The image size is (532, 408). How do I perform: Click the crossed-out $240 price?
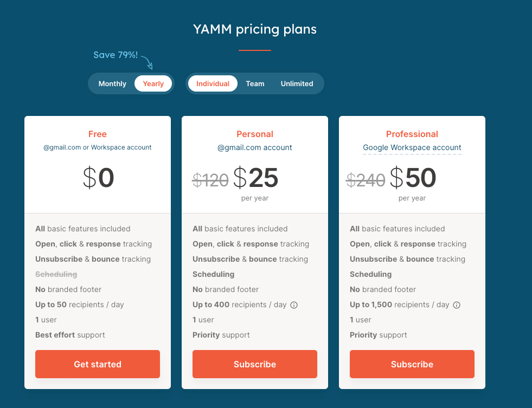pyautogui.click(x=366, y=180)
